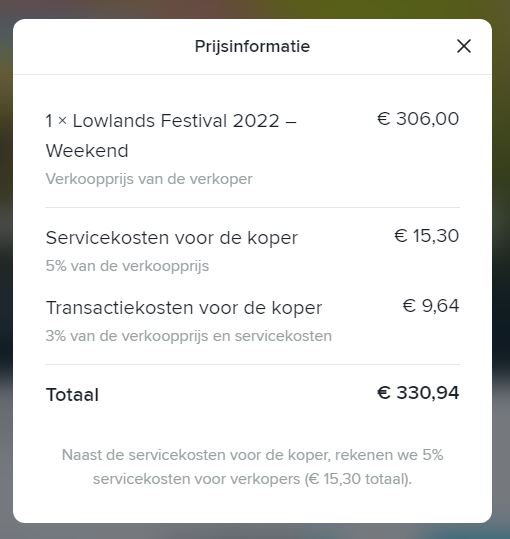510x539 pixels.
Task: Click the divider line above the Totaal row
Action: [253, 364]
